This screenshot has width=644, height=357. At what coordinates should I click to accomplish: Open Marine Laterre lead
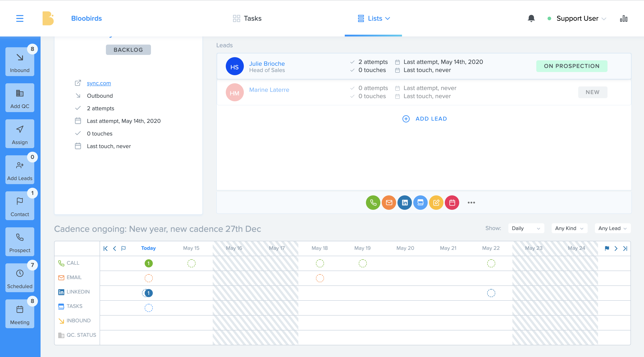pos(269,90)
